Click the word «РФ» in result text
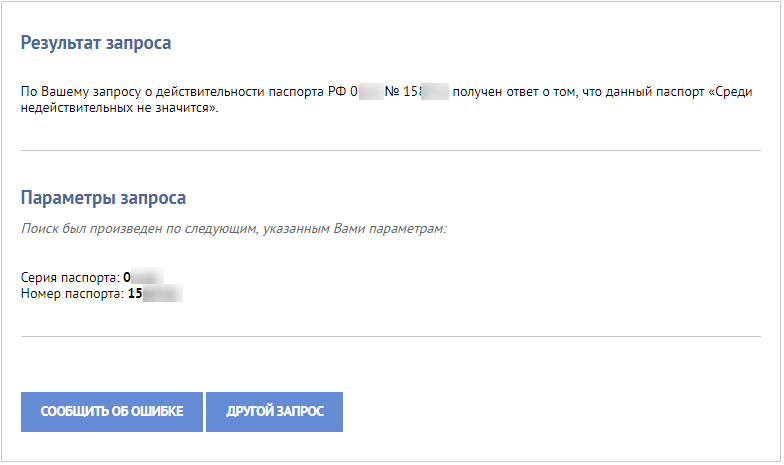784x465 pixels. pyautogui.click(x=337, y=92)
